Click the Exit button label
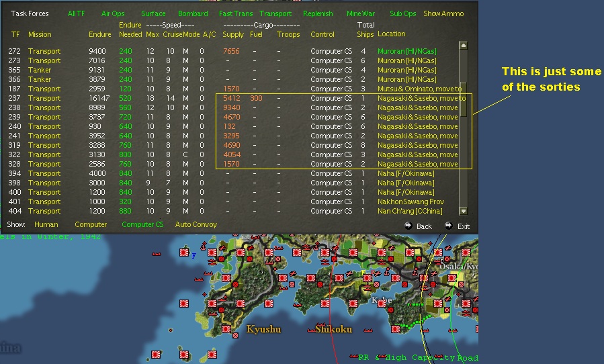The height and width of the screenshot is (364, 604). click(464, 226)
